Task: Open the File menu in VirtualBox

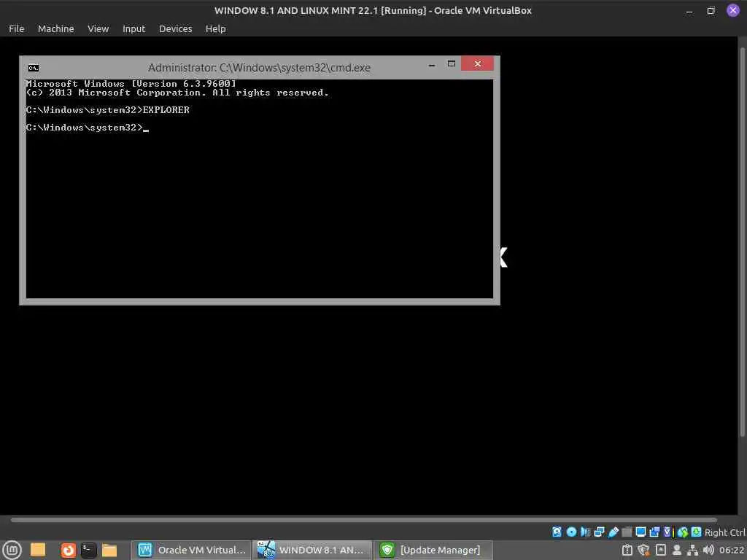Action: [x=16, y=29]
